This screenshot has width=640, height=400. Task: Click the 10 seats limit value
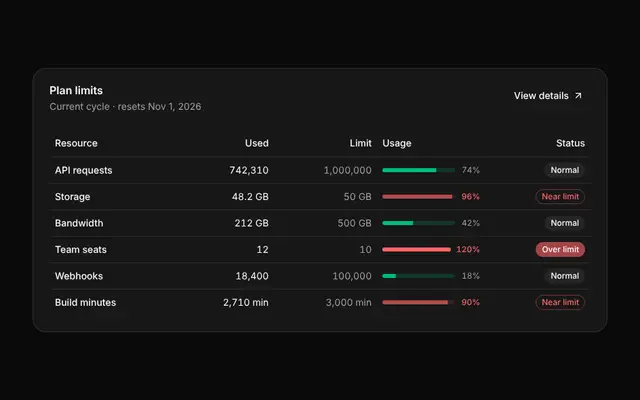366,250
